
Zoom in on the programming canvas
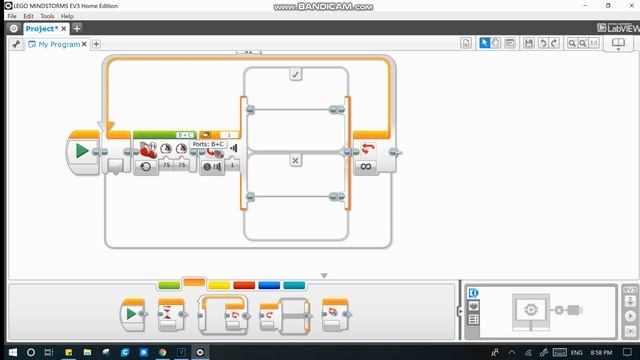[x=583, y=43]
